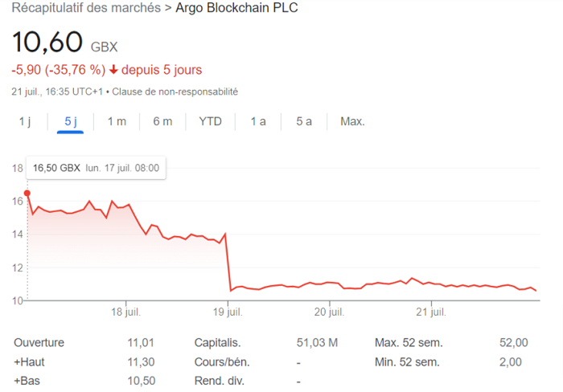Open Récapitulatif des marchés breadcrumb link

86,7
